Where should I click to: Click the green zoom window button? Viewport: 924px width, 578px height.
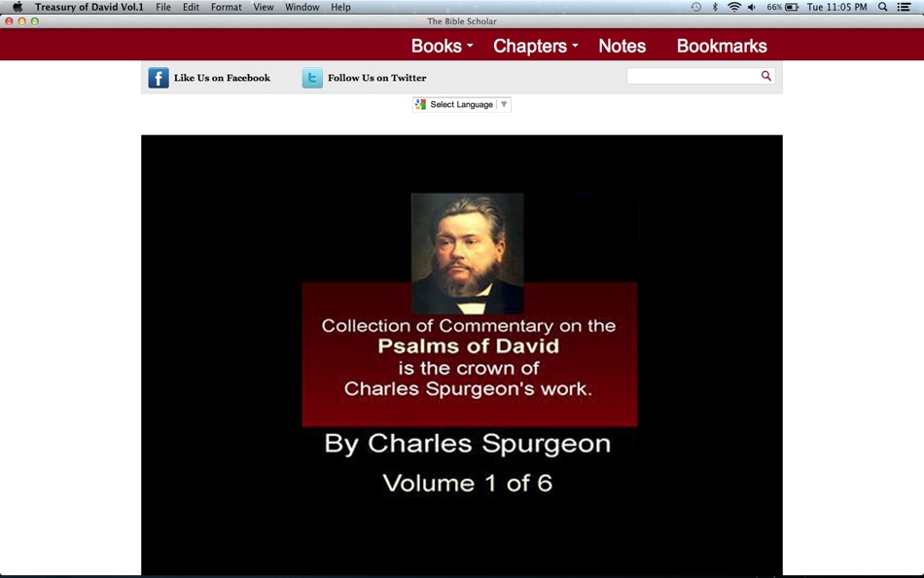coord(35,21)
